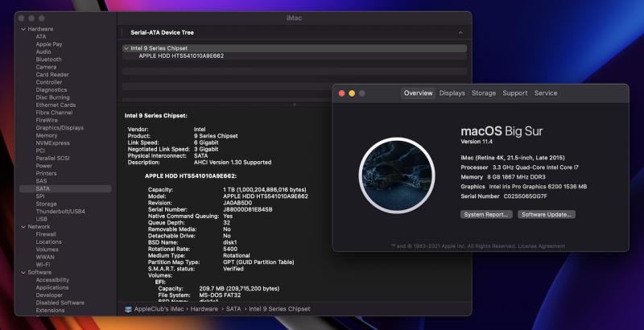Select PCI in the sidebar

pos(40,151)
